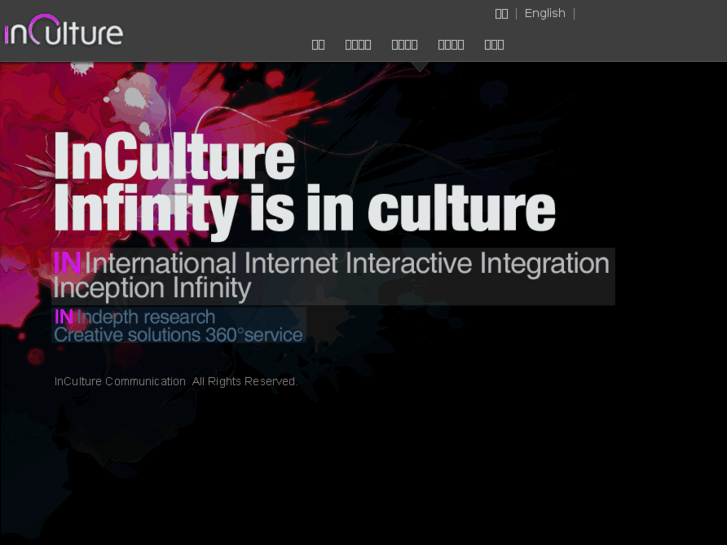Image resolution: width=727 pixels, height=545 pixels.
Task: Click the 'Indepth research' text
Action: pos(146,317)
